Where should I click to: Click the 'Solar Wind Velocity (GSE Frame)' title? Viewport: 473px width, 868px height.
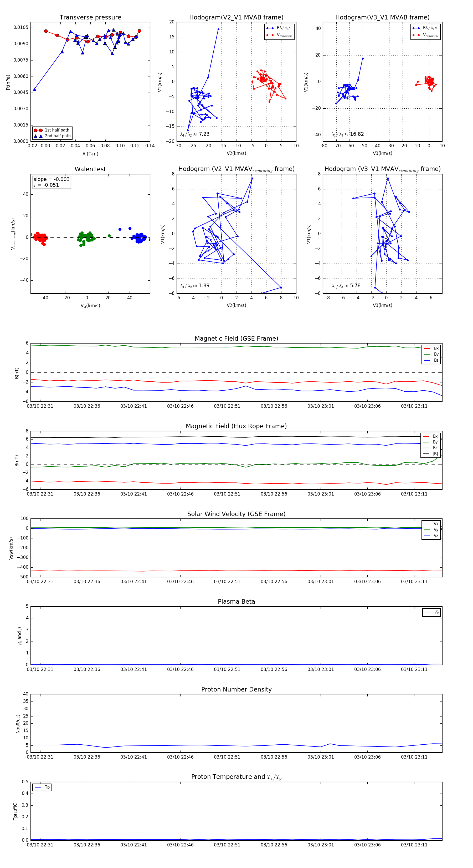pyautogui.click(x=236, y=514)
